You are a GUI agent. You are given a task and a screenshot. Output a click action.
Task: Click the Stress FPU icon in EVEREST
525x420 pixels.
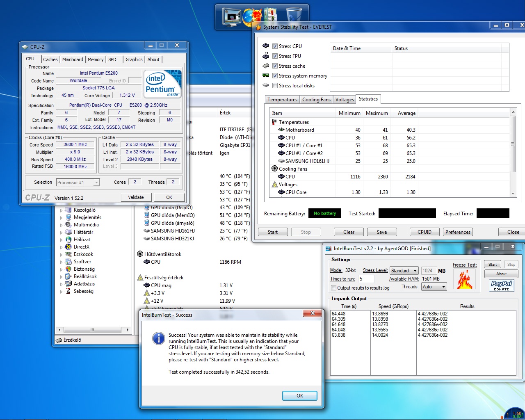266,55
